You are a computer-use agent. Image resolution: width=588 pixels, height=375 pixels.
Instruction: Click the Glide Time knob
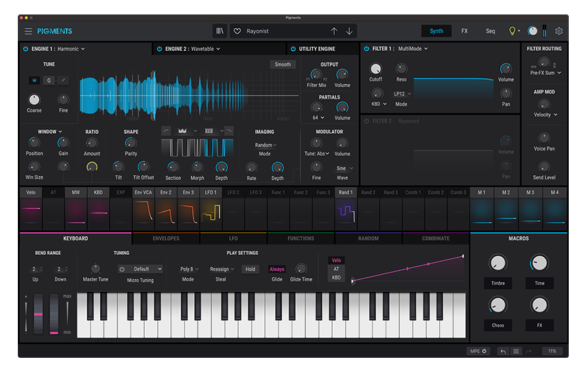(301, 269)
